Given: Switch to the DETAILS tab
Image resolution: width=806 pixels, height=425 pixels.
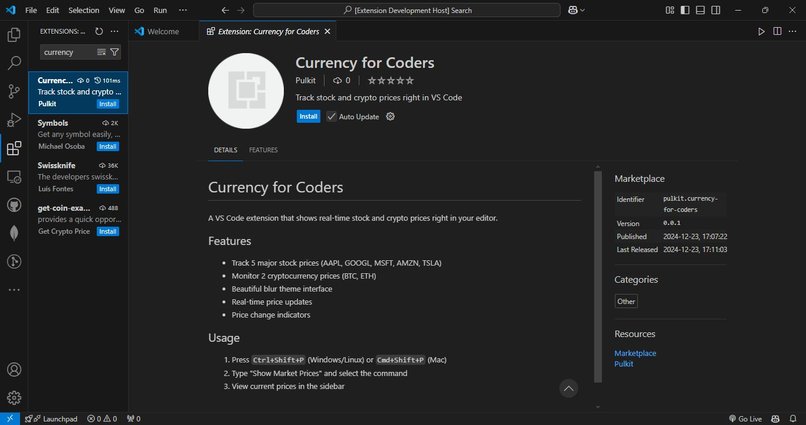Looking at the screenshot, I should tap(226, 150).
